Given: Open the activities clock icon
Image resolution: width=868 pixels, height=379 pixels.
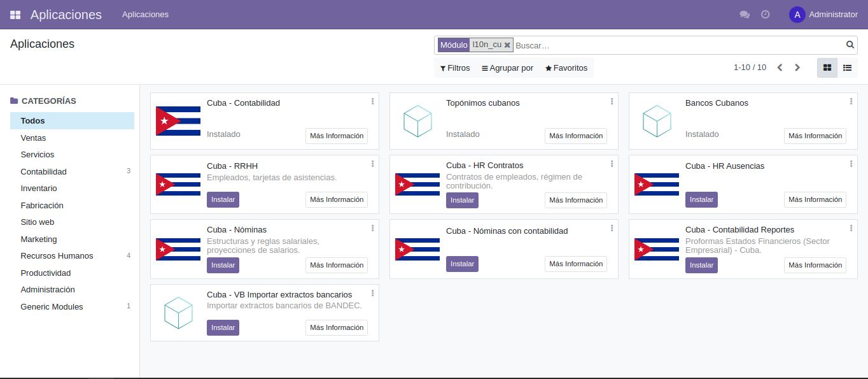Looking at the screenshot, I should (x=766, y=14).
